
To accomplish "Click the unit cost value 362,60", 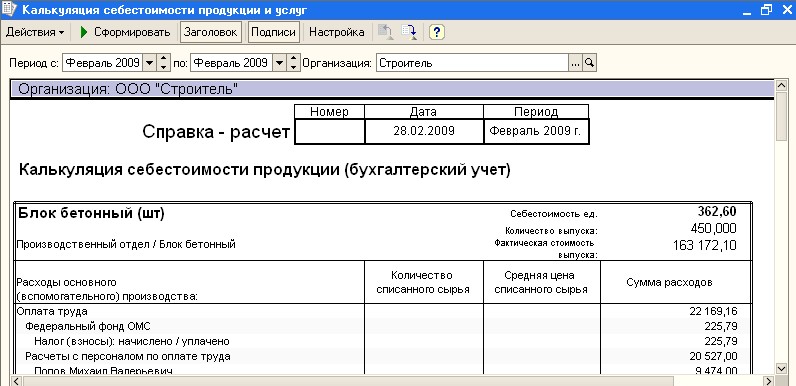I will click(x=716, y=212).
